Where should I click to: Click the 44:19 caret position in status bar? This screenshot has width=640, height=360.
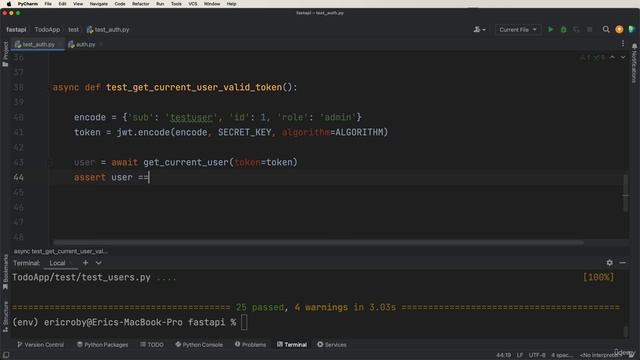click(503, 355)
